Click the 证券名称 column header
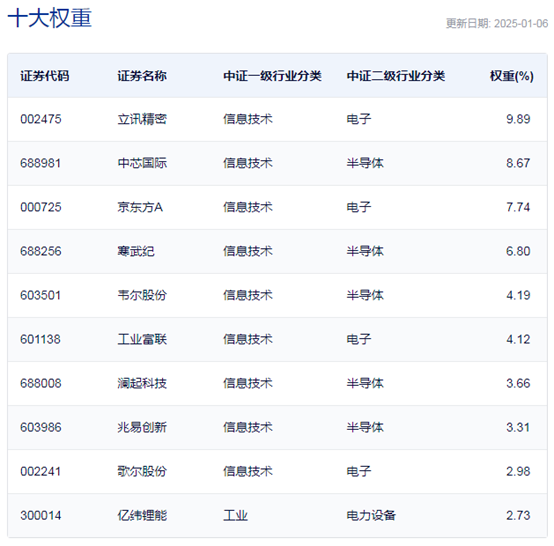 [142, 76]
